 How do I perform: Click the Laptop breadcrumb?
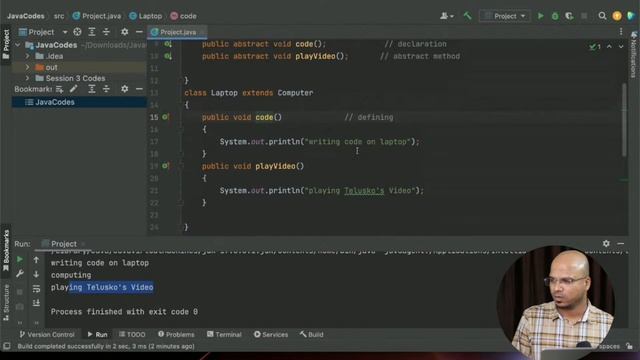pos(146,16)
